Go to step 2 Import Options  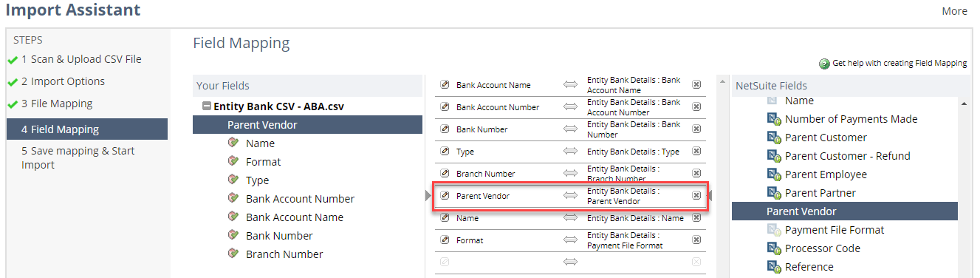pyautogui.click(x=63, y=81)
